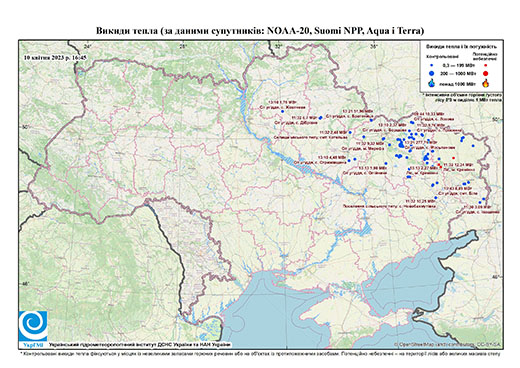Click the 46° latitude label on the left edge
The width and height of the screenshot is (520, 368).
coord(26,283)
